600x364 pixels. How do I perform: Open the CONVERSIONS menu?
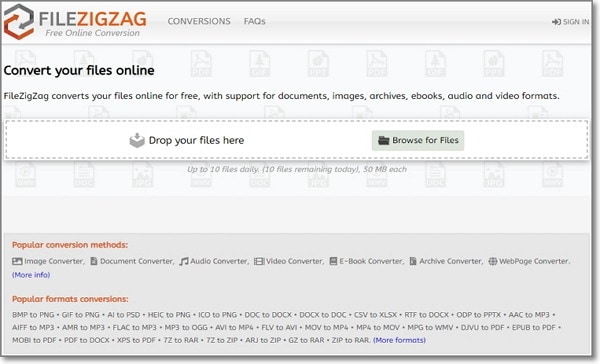pos(199,21)
